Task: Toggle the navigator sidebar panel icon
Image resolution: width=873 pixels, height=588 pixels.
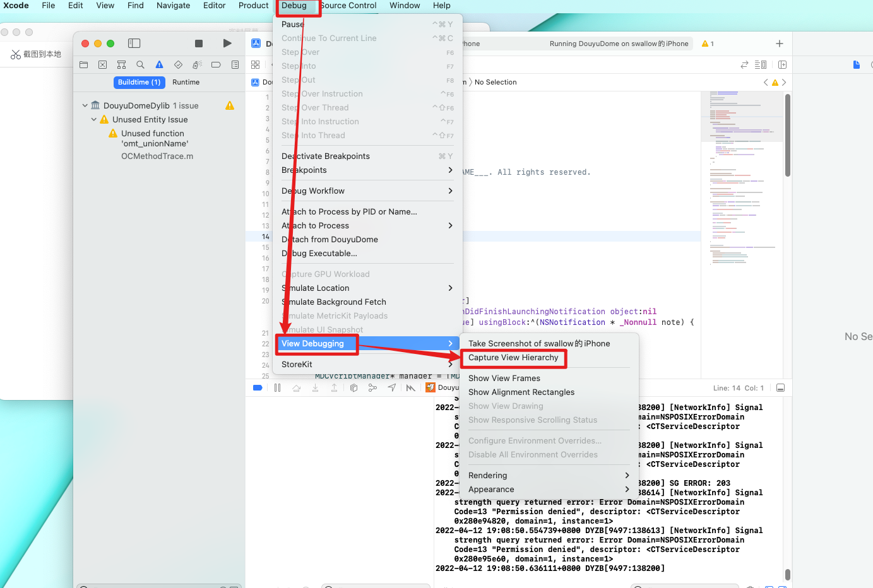Action: [x=134, y=44]
